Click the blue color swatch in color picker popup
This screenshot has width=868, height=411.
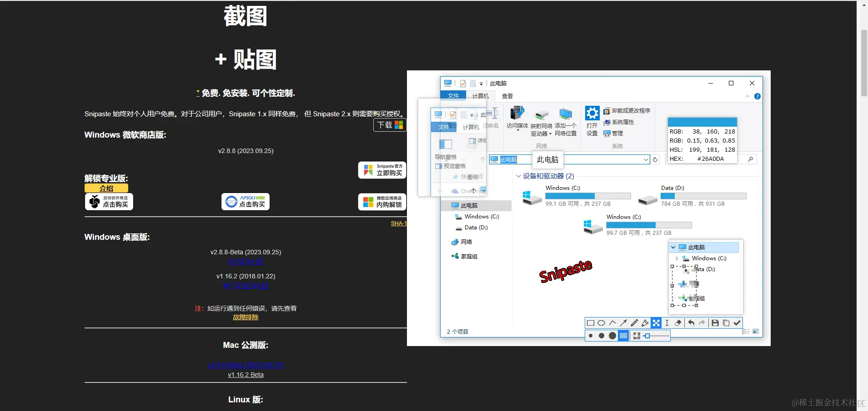(x=702, y=122)
